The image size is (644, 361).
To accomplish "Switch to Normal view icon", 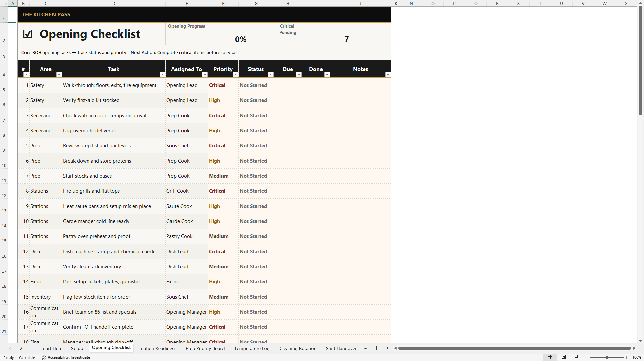I will (x=550, y=357).
